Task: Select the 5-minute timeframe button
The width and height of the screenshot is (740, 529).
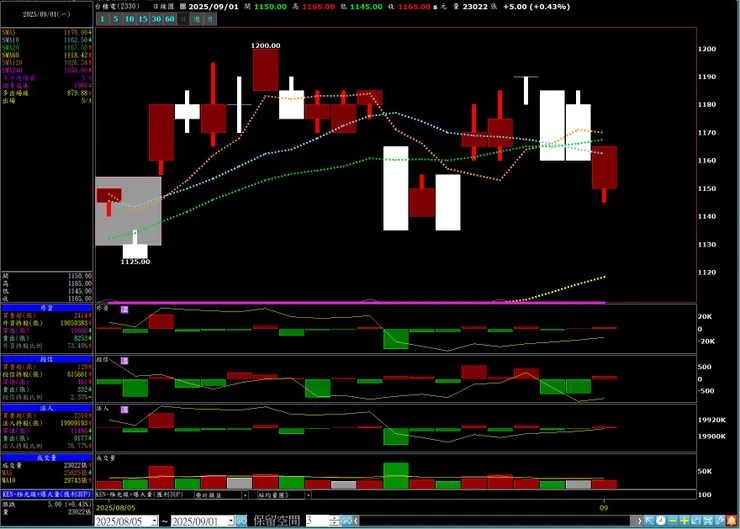Action: (116, 19)
